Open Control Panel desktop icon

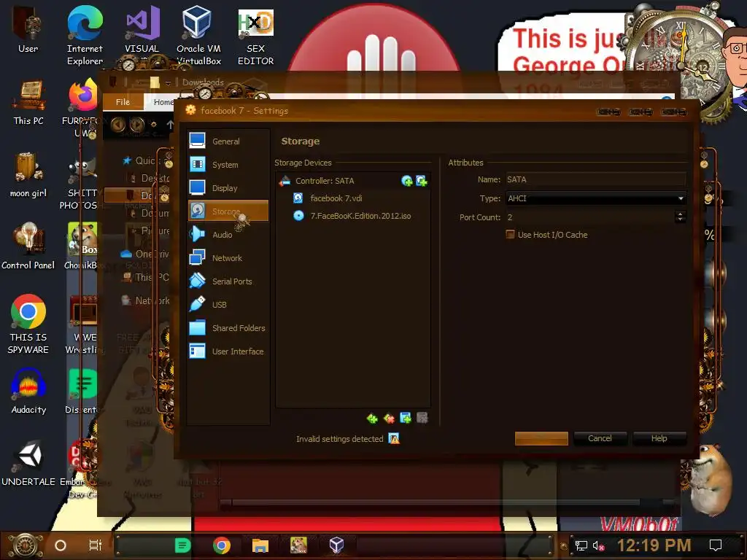click(x=28, y=246)
